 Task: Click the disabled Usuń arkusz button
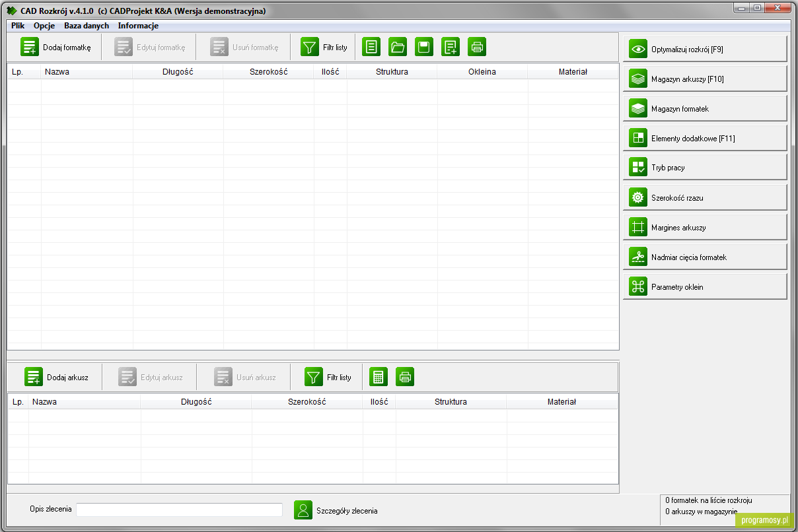(x=245, y=377)
